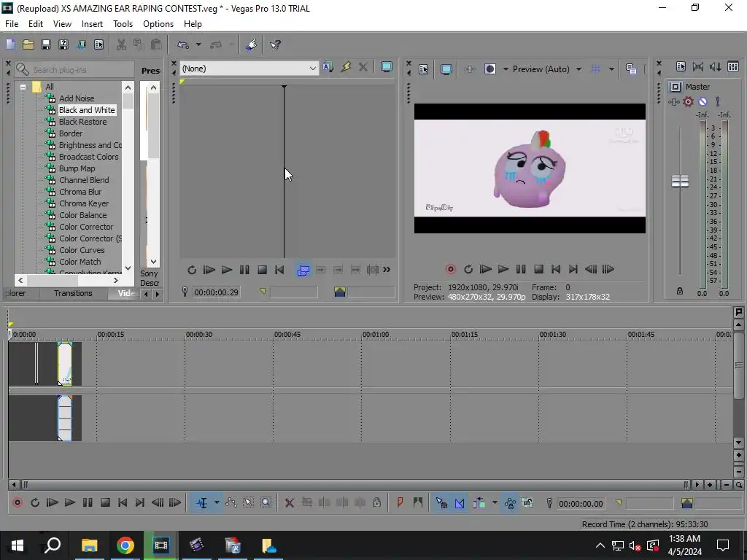The height and width of the screenshot is (560, 747).
Task: Open the Preview (Auto) quality dropdown
Action: click(547, 69)
